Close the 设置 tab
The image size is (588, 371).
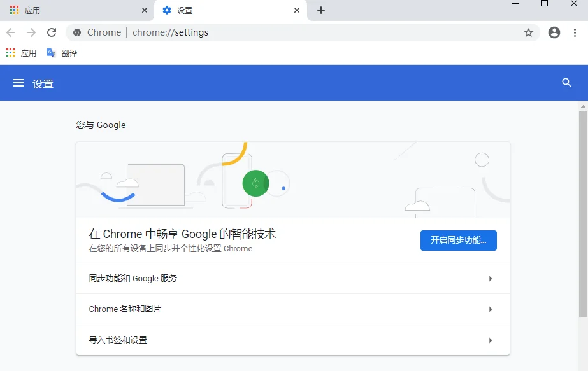[297, 10]
